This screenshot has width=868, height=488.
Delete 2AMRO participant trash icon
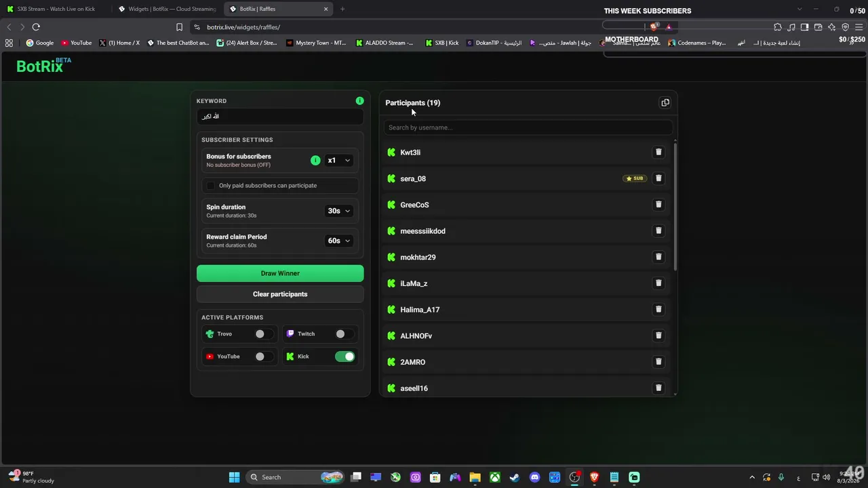[658, 362]
